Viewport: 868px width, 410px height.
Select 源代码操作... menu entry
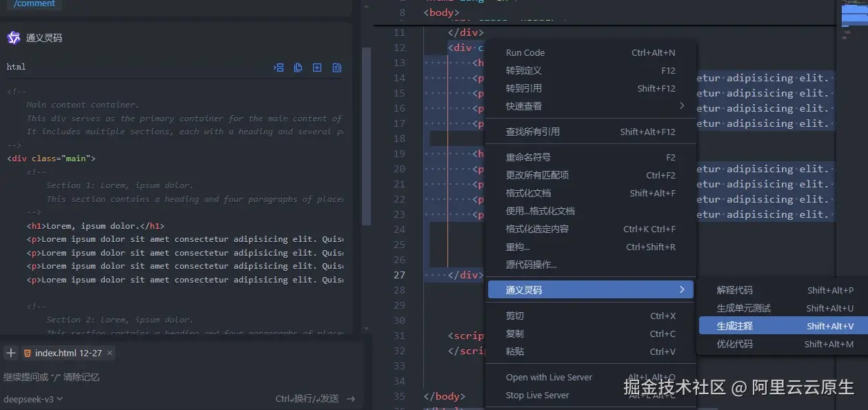pyautogui.click(x=591, y=265)
